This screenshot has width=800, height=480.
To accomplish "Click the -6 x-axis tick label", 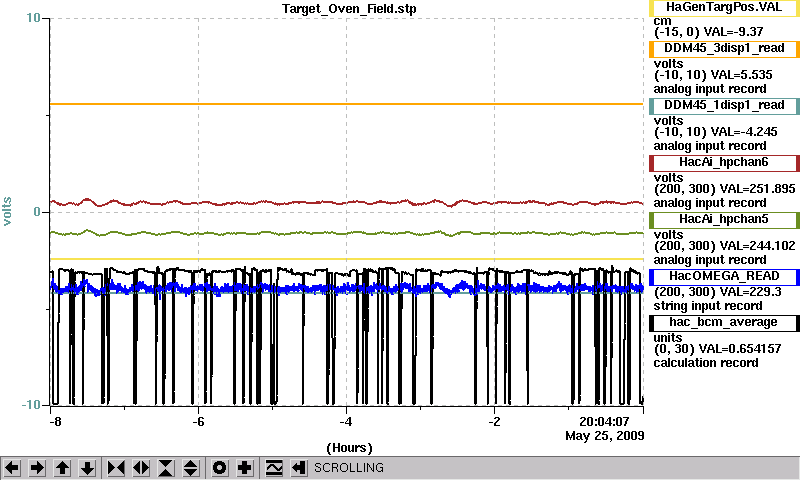I will click(x=198, y=422).
